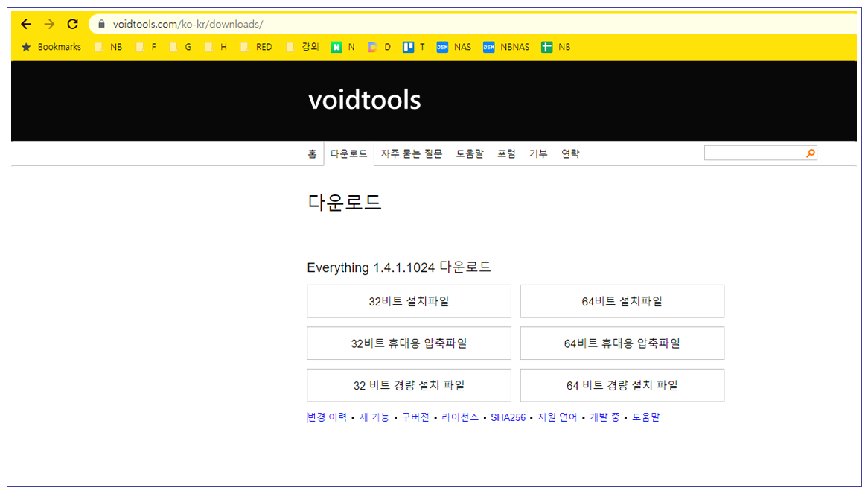Open the green NB bookmark at the right end
Viewport: 868px width, 494px height.
coord(556,47)
